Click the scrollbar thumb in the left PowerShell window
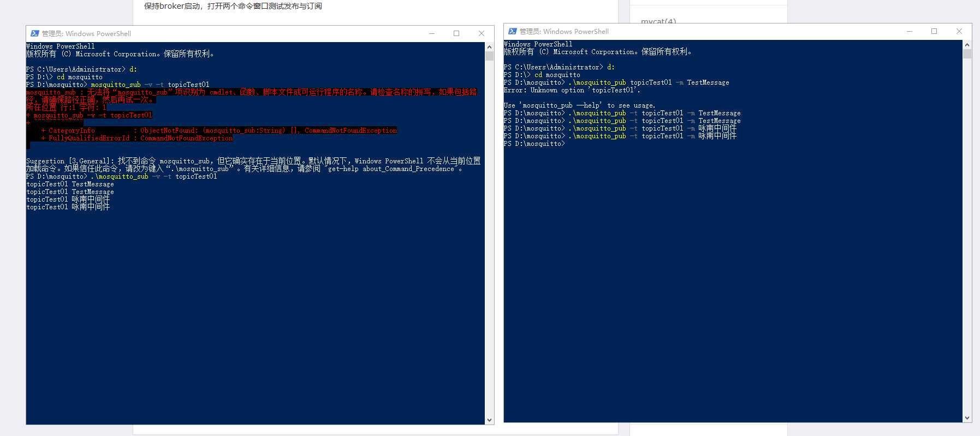 (x=490, y=56)
